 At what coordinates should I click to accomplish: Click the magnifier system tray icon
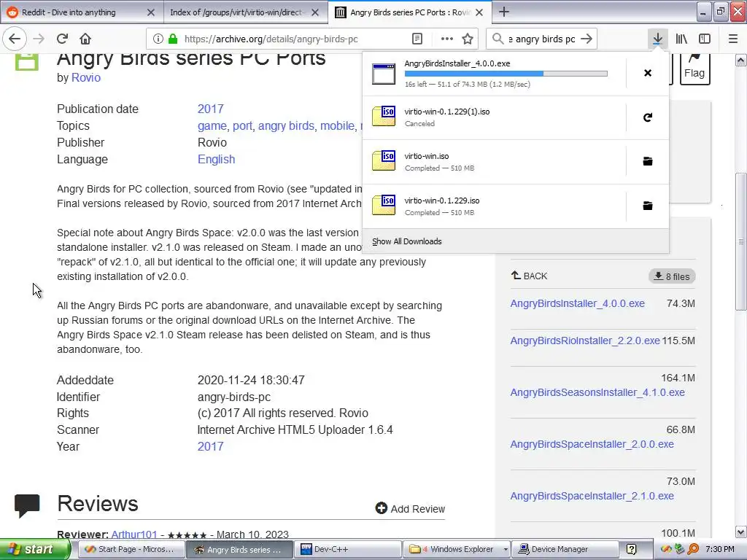(694, 550)
